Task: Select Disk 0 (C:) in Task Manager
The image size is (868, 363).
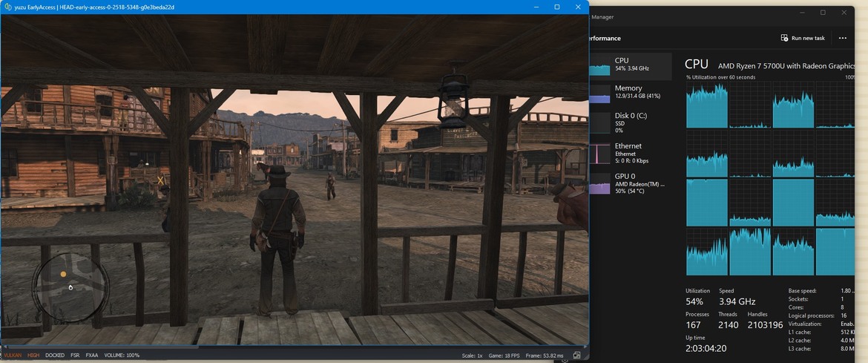Action: [631, 123]
